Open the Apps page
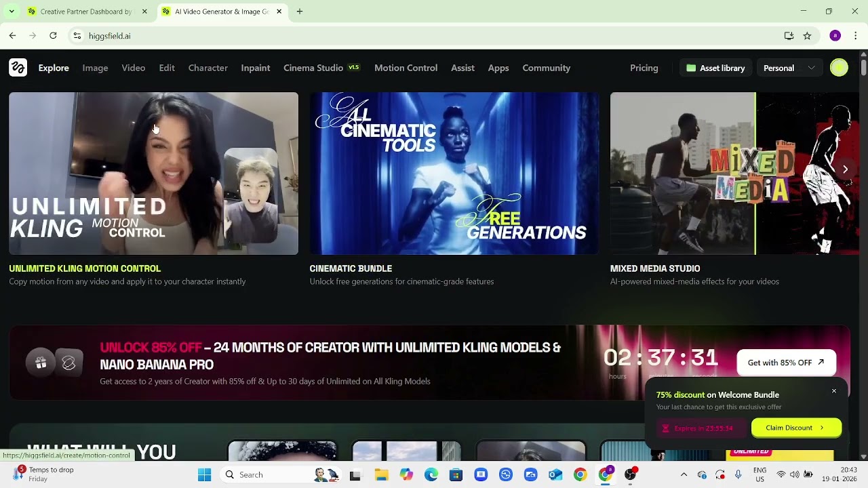 [498, 68]
